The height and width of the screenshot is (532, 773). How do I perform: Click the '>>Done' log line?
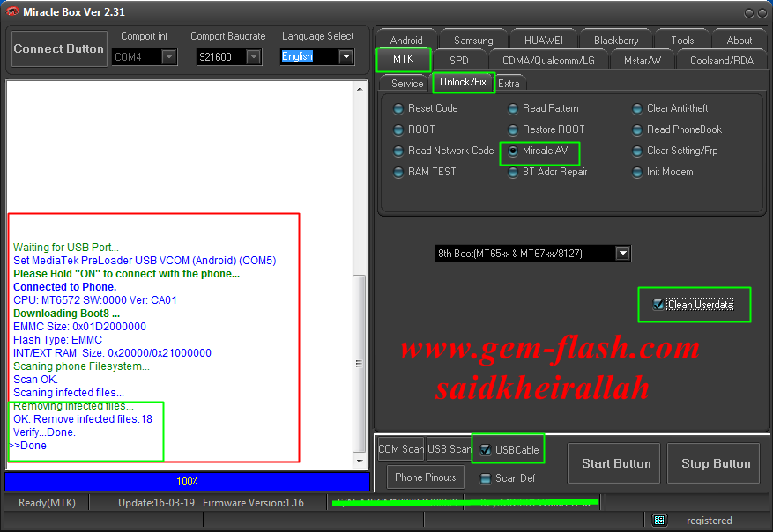click(x=28, y=446)
